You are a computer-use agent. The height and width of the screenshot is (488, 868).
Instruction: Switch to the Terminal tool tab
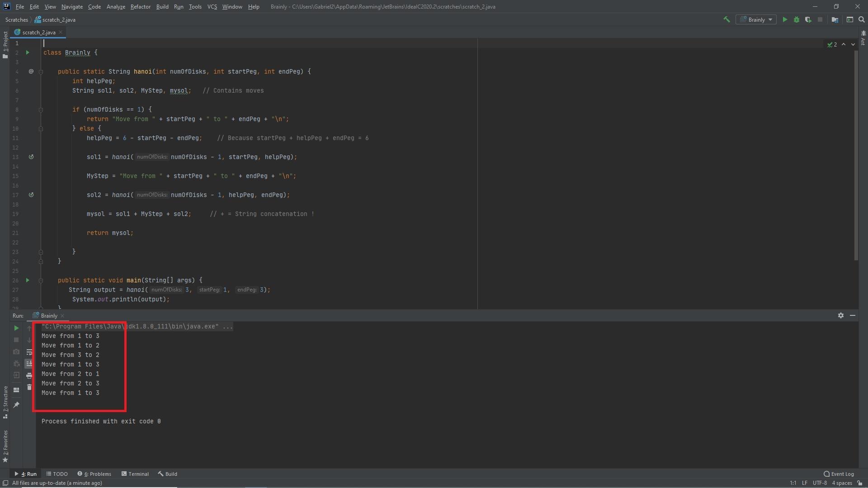pos(135,474)
